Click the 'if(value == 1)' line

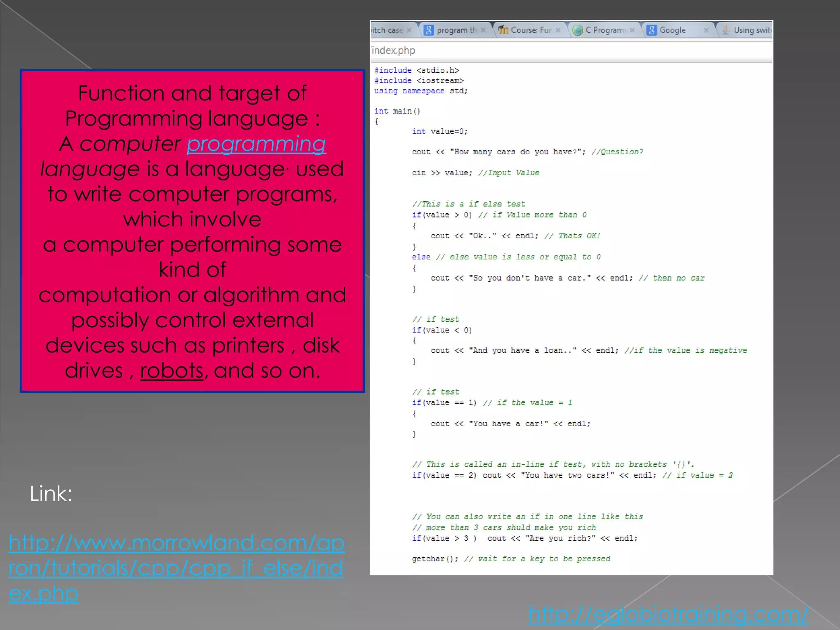coord(492,403)
